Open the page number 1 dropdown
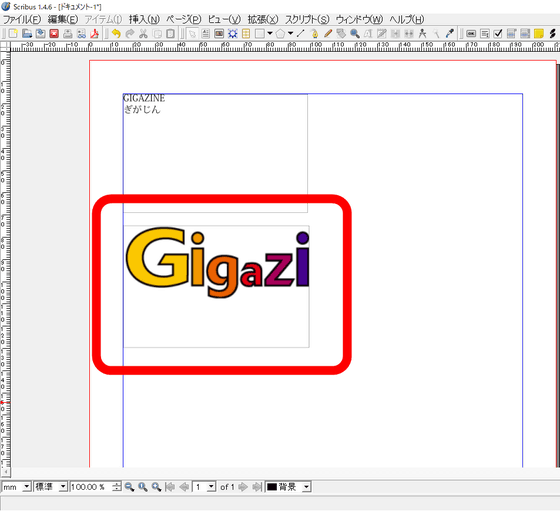The width and height of the screenshot is (560, 511). (x=204, y=487)
